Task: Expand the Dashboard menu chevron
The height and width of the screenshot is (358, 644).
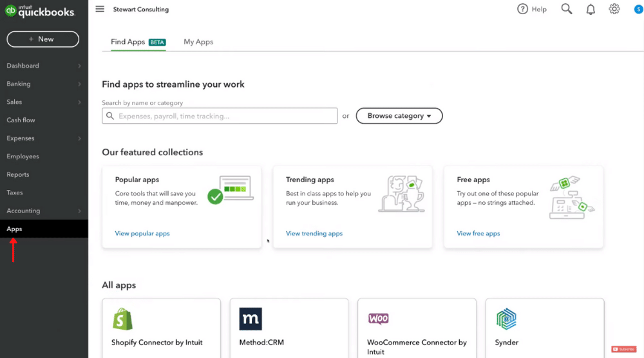Action: [79, 66]
